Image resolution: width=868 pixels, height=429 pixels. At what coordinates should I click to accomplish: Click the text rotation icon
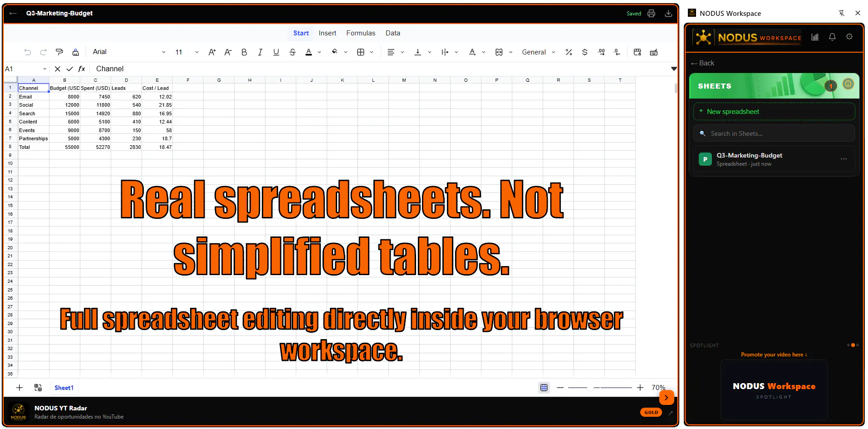click(x=472, y=52)
